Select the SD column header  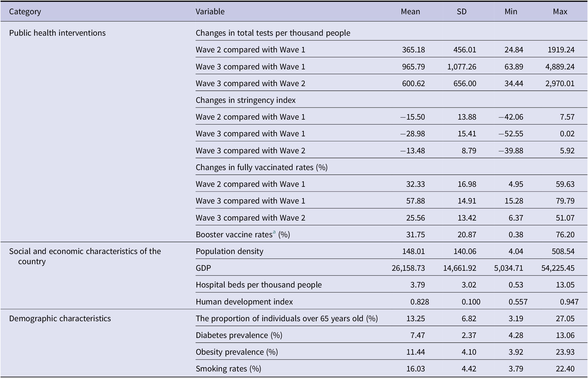tap(461, 12)
